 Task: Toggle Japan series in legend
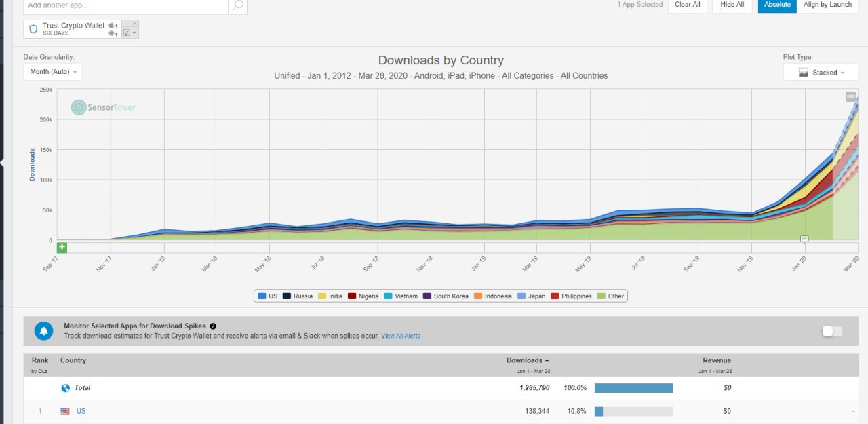pyautogui.click(x=532, y=296)
